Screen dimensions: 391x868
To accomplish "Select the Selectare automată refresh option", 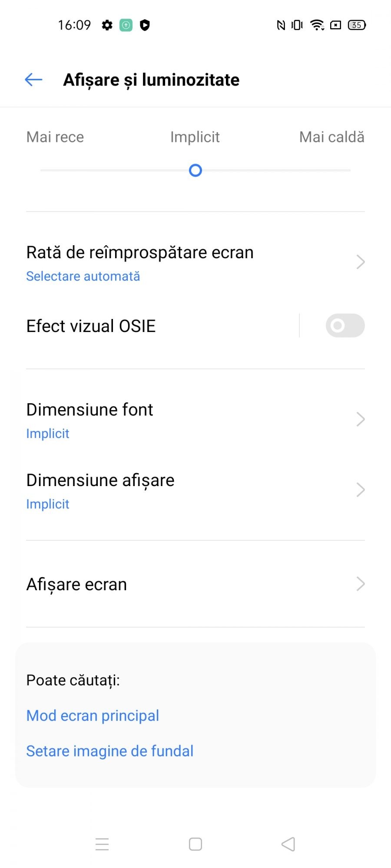I will (x=83, y=276).
